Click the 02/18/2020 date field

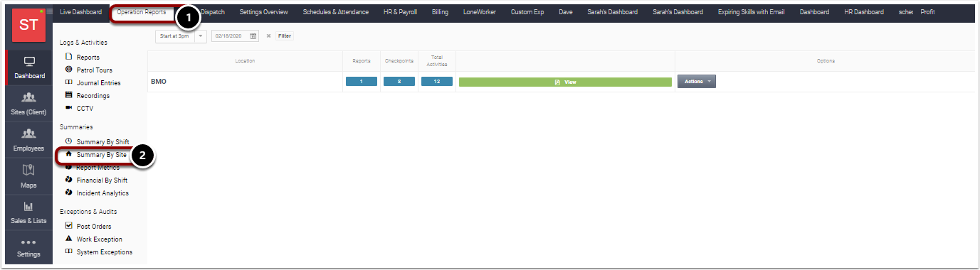pos(231,36)
